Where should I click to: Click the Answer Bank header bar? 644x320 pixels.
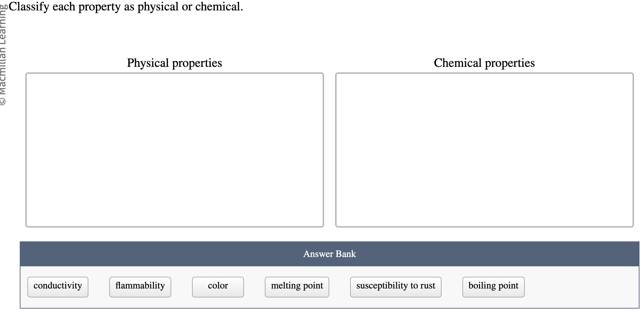[x=329, y=254]
